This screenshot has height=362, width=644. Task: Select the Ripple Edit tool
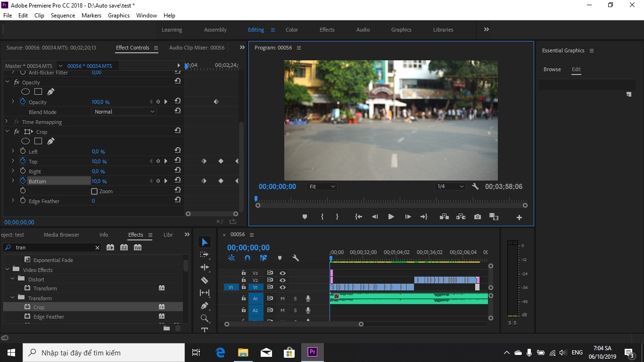click(205, 267)
